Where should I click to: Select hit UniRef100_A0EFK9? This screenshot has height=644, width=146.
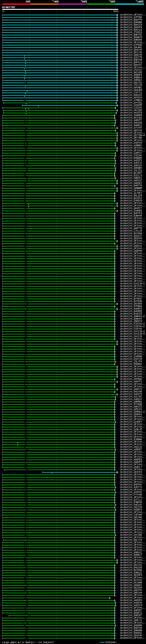tap(131, 143)
